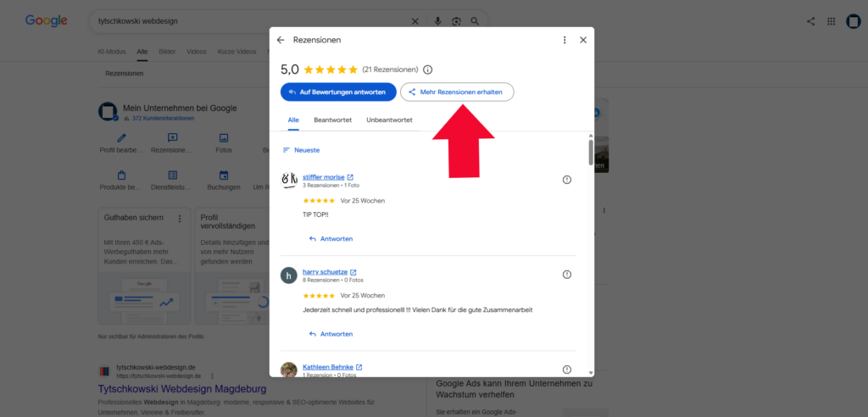Report the harry schuetze review
The image size is (868, 417).
566,274
